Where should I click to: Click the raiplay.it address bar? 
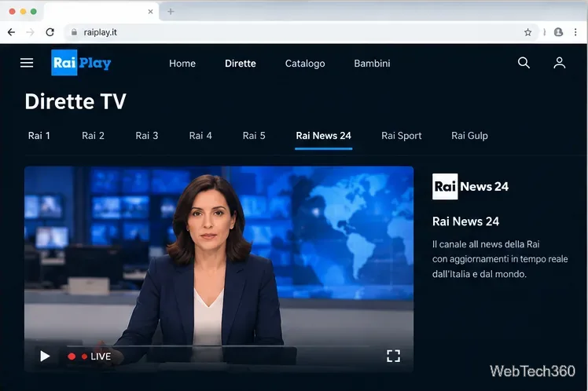300,32
